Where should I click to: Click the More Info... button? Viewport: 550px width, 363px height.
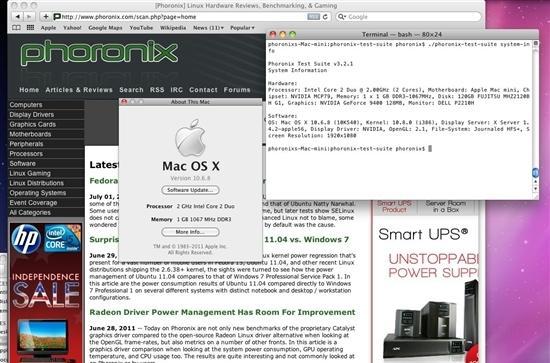(x=190, y=232)
